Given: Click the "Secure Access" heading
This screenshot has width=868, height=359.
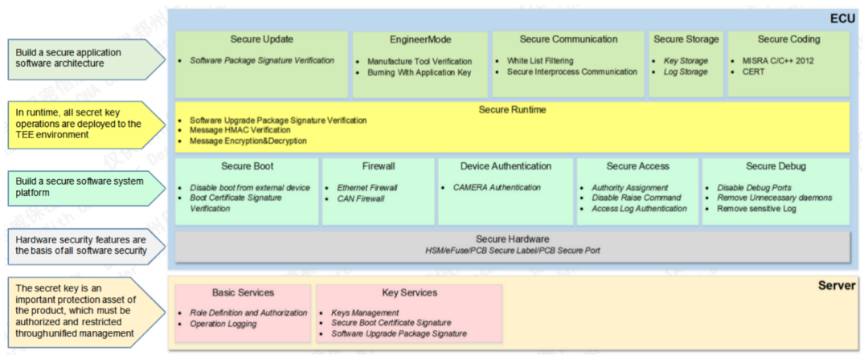Looking at the screenshot, I should pos(637,166).
